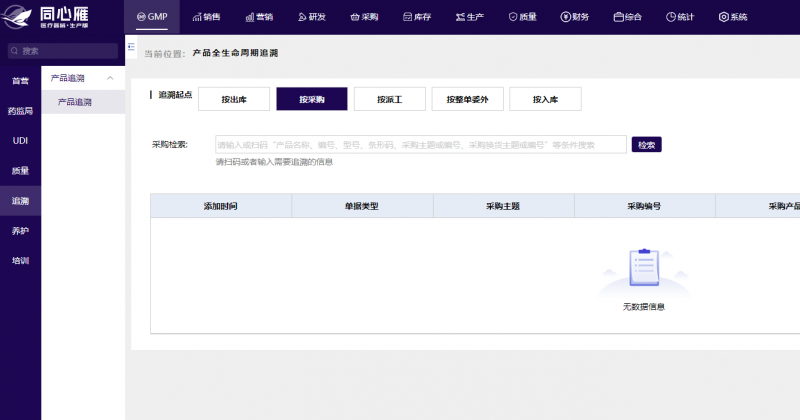
Task: Click the 检索 search button
Action: click(x=646, y=144)
